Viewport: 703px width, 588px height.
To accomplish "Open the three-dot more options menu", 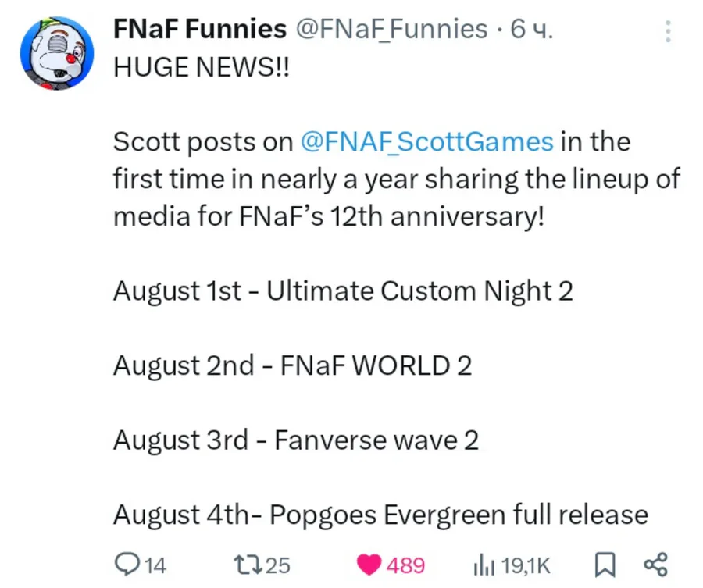I will pos(668,32).
